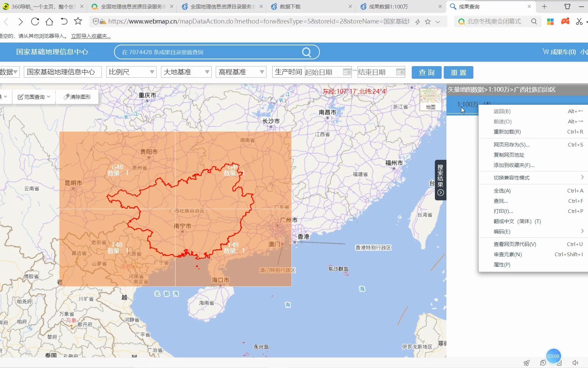
Task: Click the lightning speed-mode icon in address bar
Action: (417, 22)
